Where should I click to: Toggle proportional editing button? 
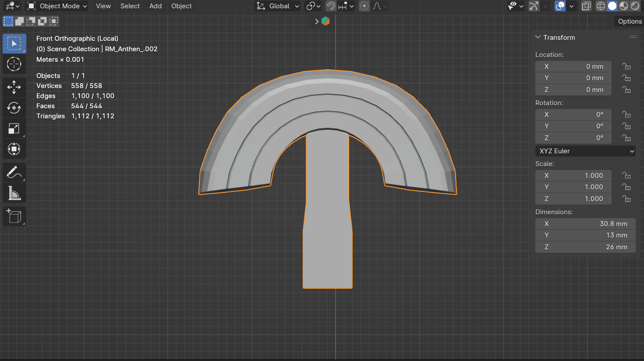point(364,6)
